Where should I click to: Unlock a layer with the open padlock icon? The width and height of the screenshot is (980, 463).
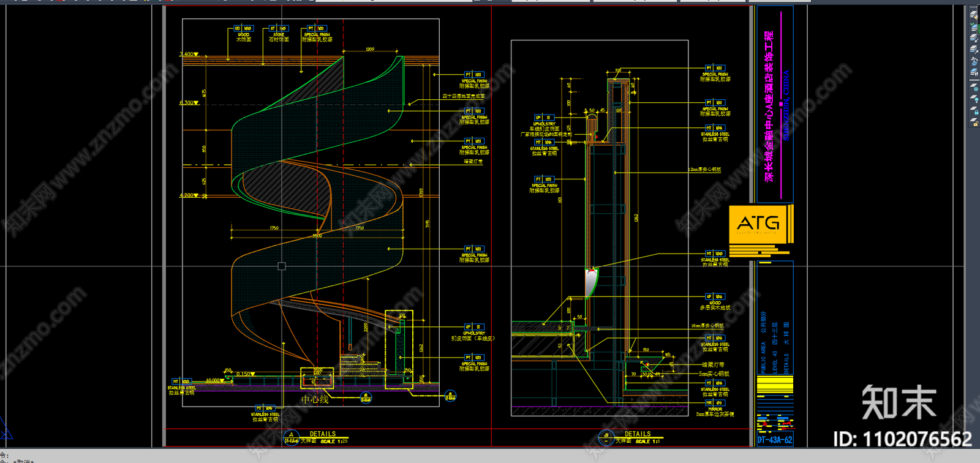974,122
